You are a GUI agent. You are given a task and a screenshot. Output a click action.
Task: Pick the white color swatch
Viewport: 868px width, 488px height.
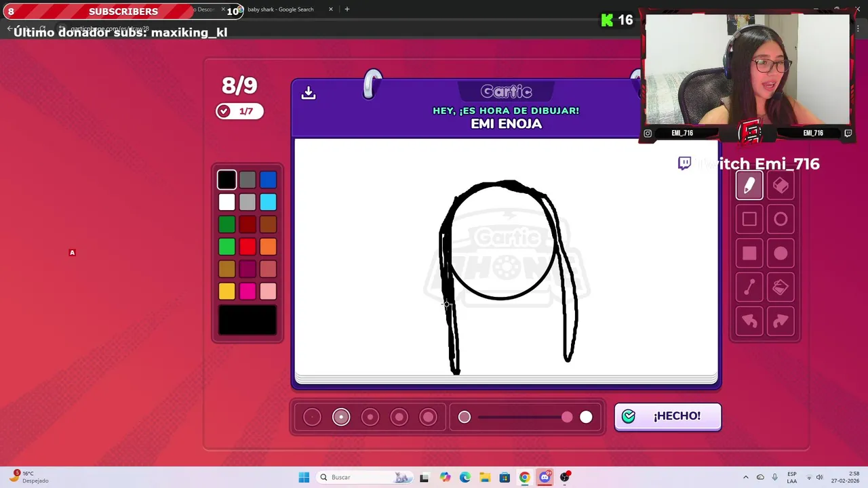227,202
